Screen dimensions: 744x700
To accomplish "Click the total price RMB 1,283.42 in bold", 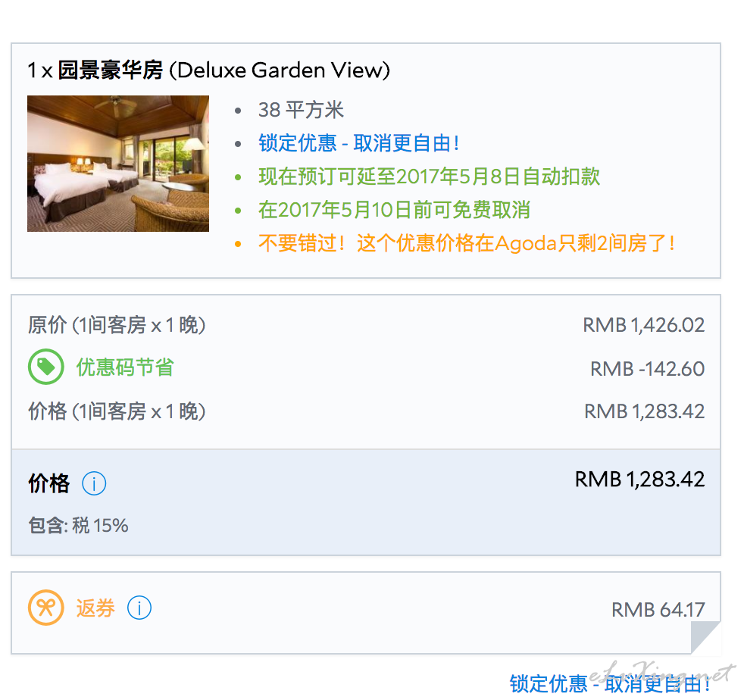I will tap(639, 480).
